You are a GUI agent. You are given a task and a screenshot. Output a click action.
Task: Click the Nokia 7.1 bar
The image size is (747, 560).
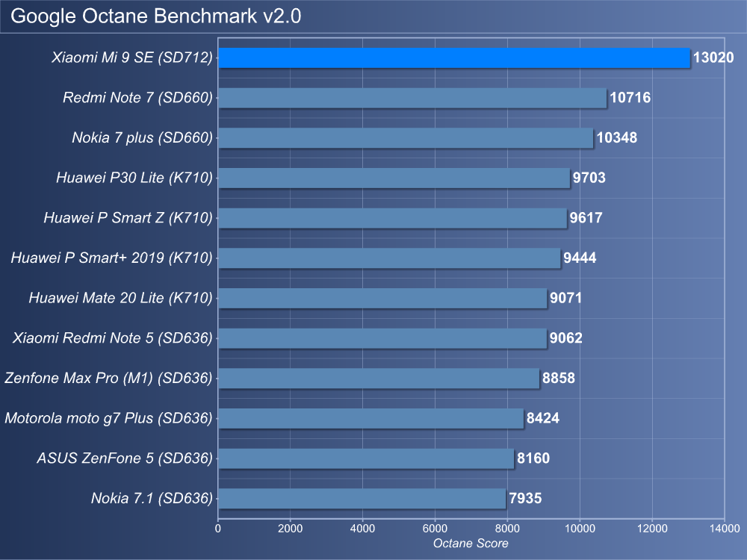362,498
